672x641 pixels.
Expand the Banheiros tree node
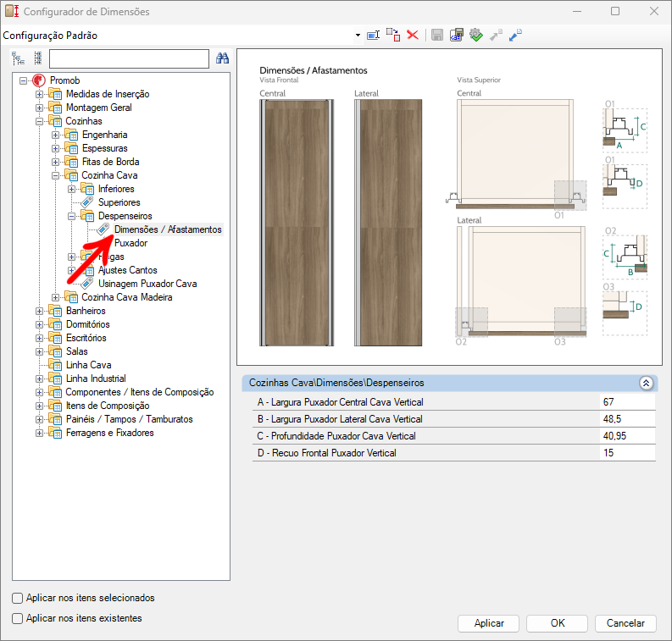[x=40, y=311]
